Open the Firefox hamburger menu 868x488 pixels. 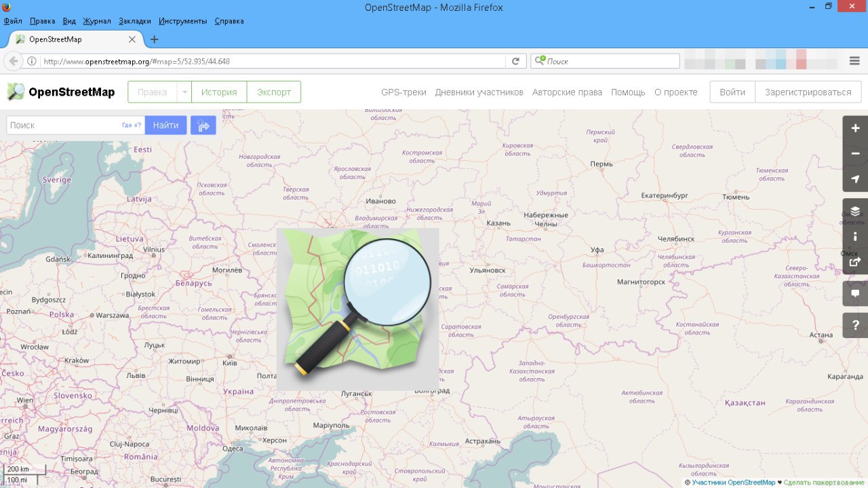854,61
